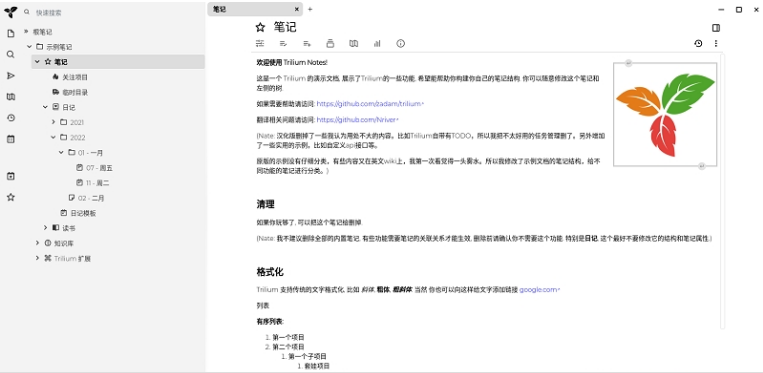Open the basic properties sliders icon
Image resolution: width=763 pixels, height=373 pixels.
click(x=260, y=43)
